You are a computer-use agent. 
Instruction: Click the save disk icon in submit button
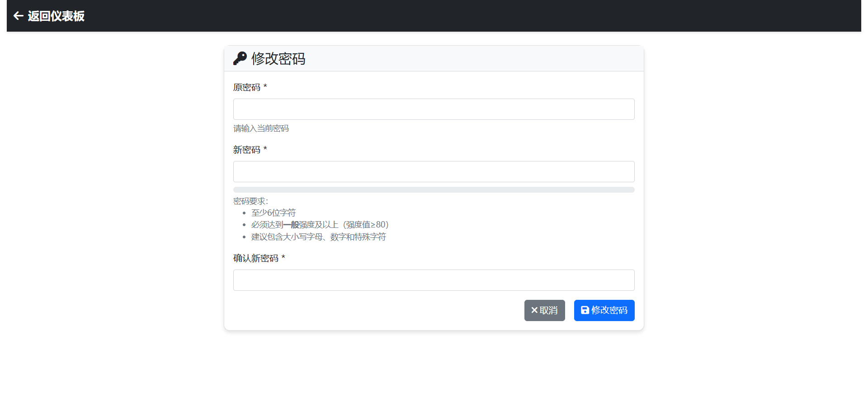(x=585, y=310)
